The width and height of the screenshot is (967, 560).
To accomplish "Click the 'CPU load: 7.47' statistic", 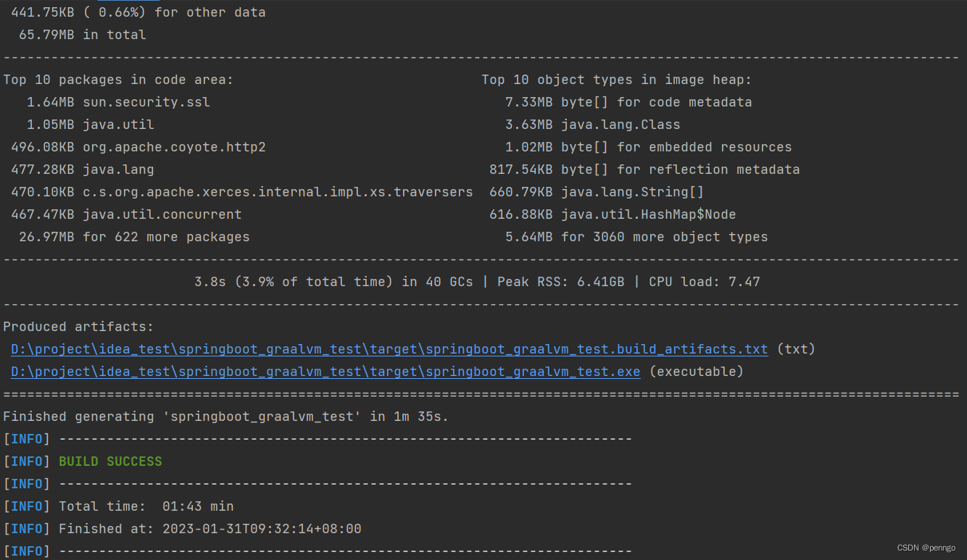I will (705, 282).
